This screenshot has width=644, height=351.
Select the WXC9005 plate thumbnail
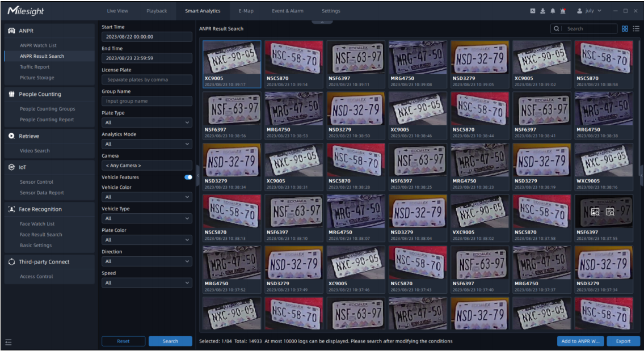(604, 167)
